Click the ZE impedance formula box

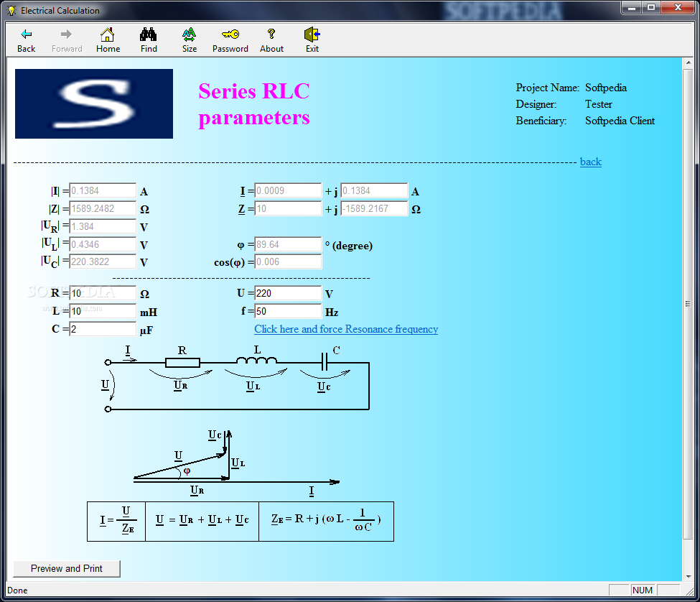pos(327,521)
